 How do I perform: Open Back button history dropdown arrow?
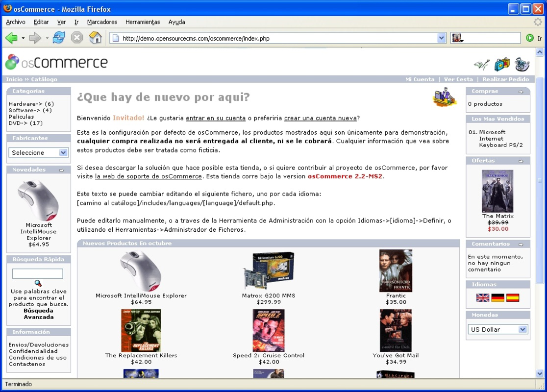pyautogui.click(x=23, y=38)
